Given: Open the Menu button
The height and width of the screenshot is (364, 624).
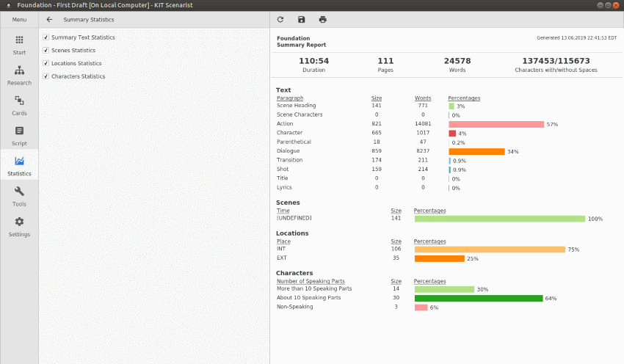Looking at the screenshot, I should 19,20.
